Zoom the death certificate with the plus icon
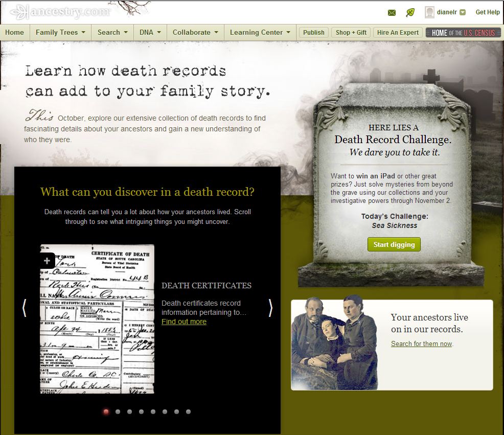 point(47,261)
